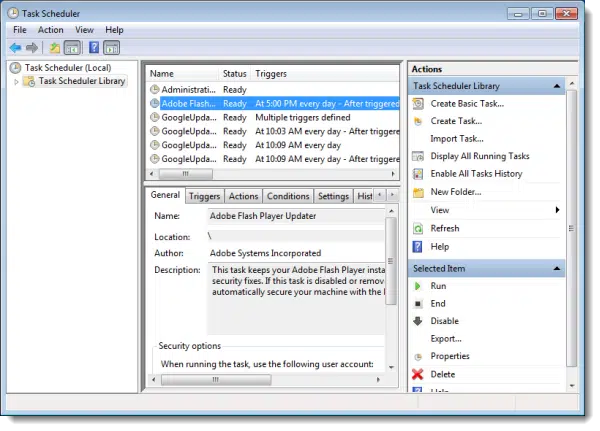Click the Help icon under Task Scheduler Library
600x431 pixels.
417,247
